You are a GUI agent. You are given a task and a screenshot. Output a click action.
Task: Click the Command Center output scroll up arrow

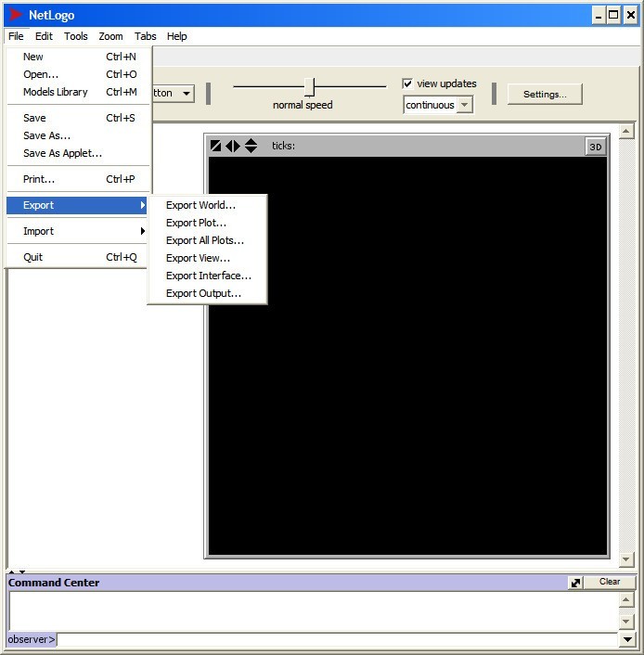click(x=626, y=600)
